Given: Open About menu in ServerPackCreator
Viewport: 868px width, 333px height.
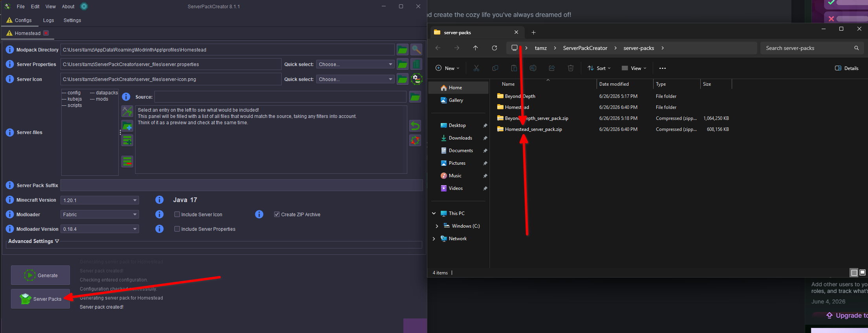Looking at the screenshot, I should (68, 6).
